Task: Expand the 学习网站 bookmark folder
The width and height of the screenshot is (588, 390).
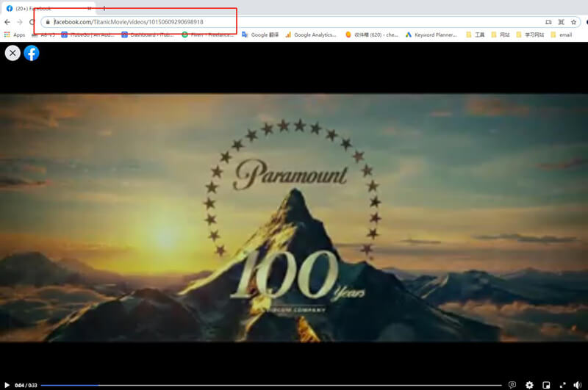Action: 530,35
